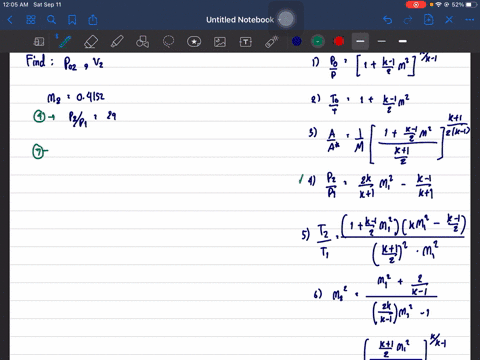This screenshot has width=480, height=360.
Task: Tap the screen recording indicator
Action: click(416, 5)
